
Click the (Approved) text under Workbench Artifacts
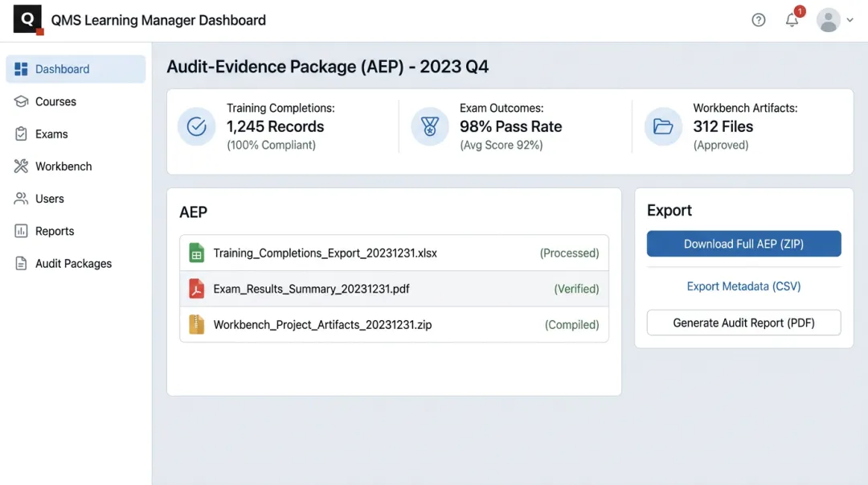click(721, 145)
